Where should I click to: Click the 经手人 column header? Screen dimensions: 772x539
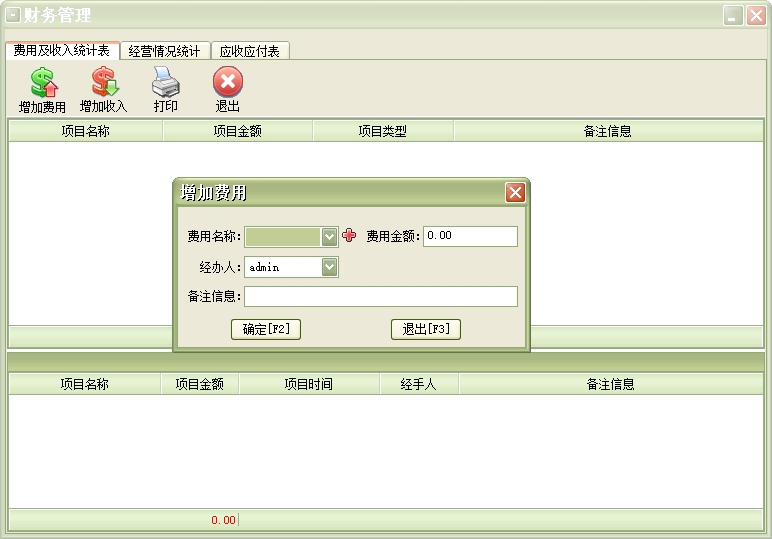tap(418, 384)
